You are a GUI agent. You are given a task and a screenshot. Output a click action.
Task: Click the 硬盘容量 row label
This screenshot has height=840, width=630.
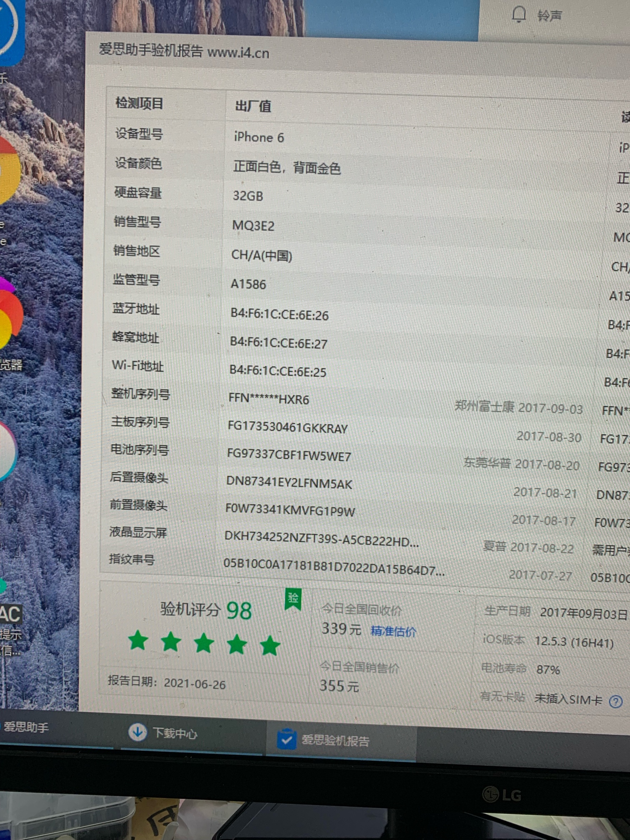[138, 192]
